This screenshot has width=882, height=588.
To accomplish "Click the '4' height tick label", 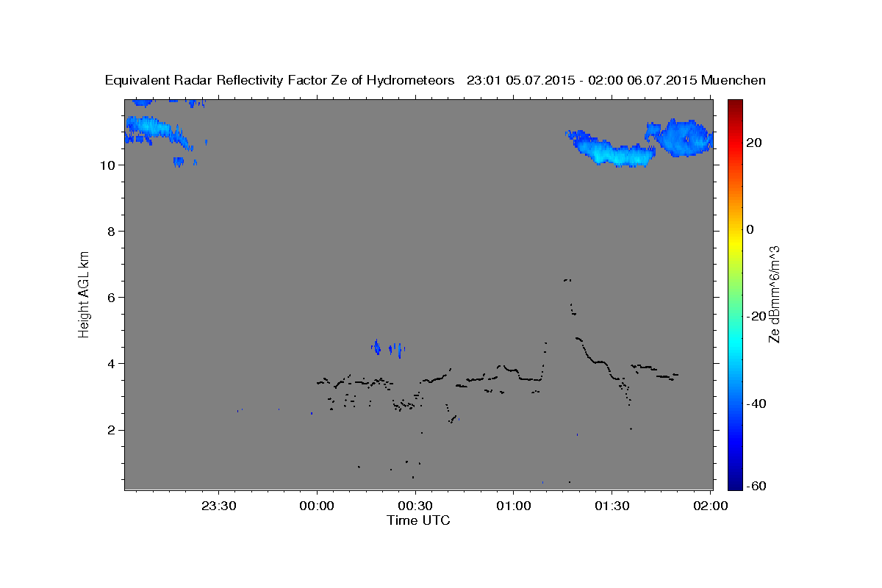I will [x=112, y=364].
